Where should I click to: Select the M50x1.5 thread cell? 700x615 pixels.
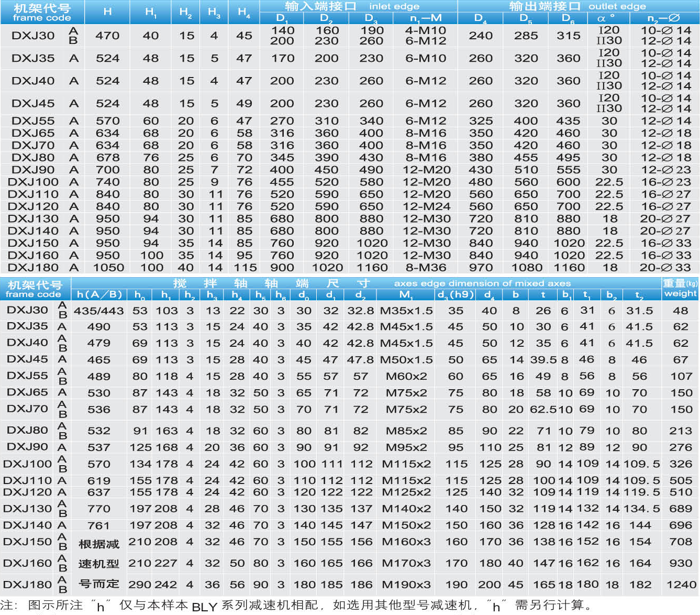406,360
